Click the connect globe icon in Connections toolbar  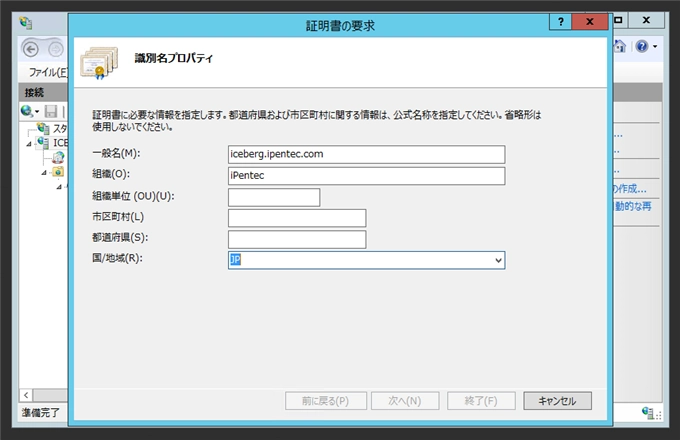point(29,111)
